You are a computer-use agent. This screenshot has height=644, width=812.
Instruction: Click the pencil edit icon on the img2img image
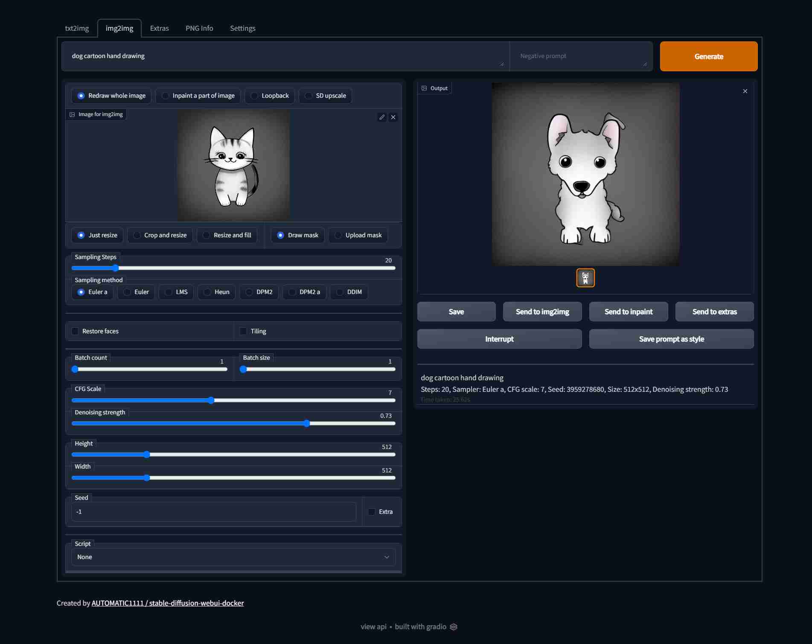pyautogui.click(x=382, y=117)
